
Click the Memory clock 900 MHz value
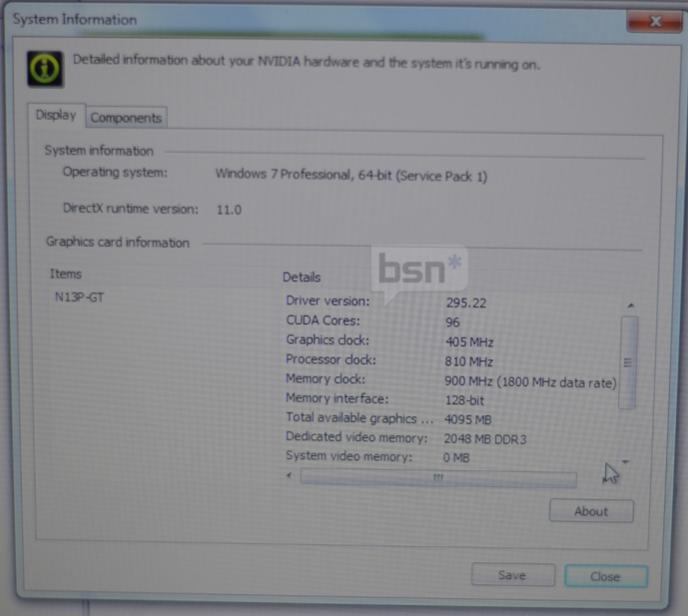[530, 382]
